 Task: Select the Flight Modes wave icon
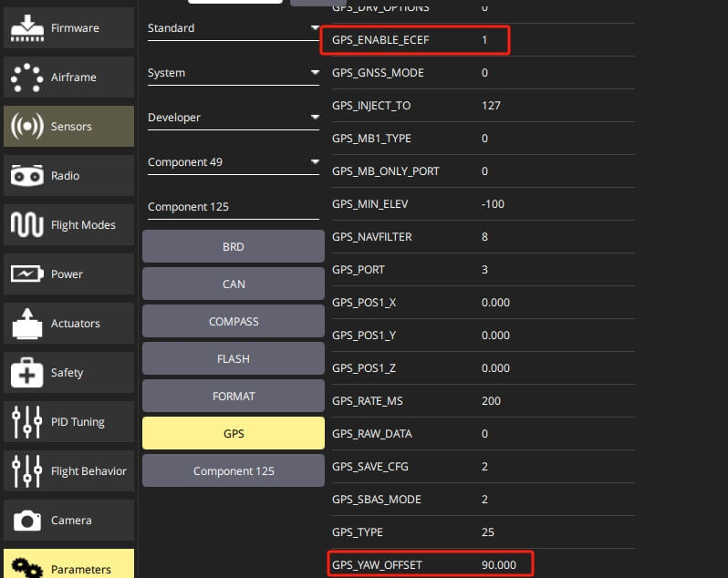(27, 225)
